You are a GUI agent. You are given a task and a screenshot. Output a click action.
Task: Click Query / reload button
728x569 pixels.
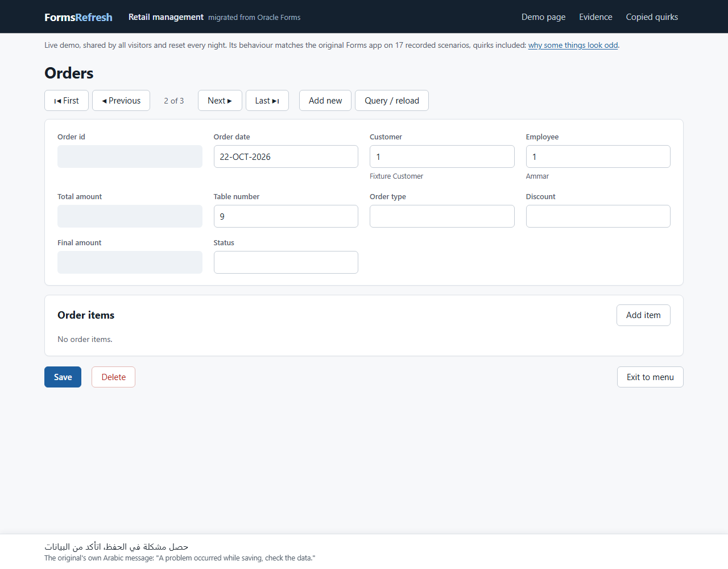pyautogui.click(x=392, y=101)
